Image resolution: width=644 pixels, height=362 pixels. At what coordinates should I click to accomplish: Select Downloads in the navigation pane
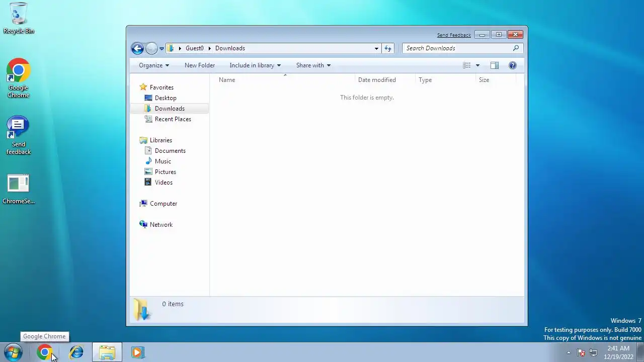(170, 109)
